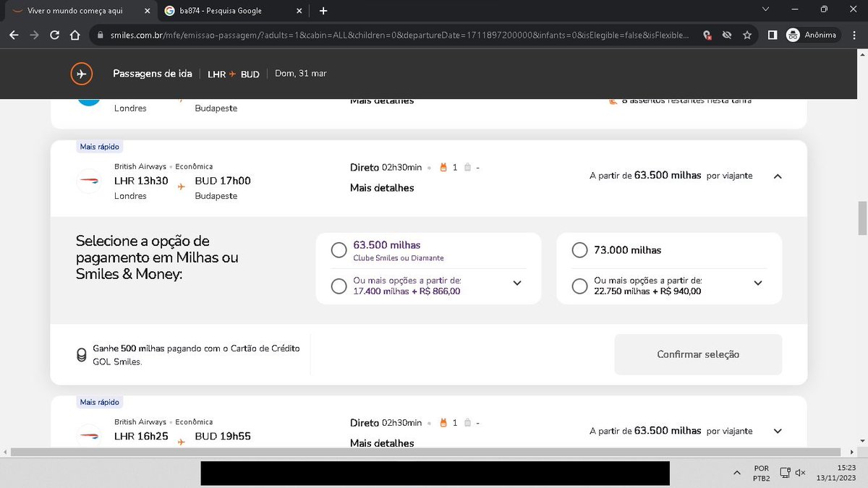
Task: Expand more options under 22.750 milhas
Action: (758, 283)
